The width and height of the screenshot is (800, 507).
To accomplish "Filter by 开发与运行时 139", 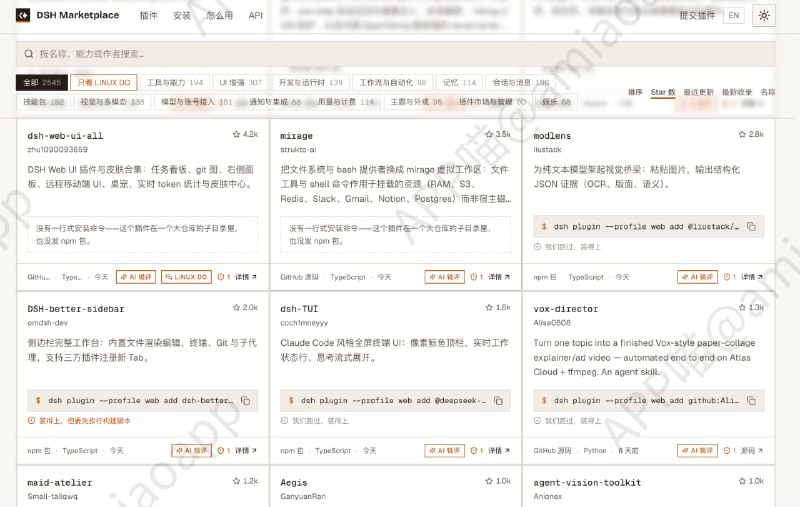I will point(311,82).
